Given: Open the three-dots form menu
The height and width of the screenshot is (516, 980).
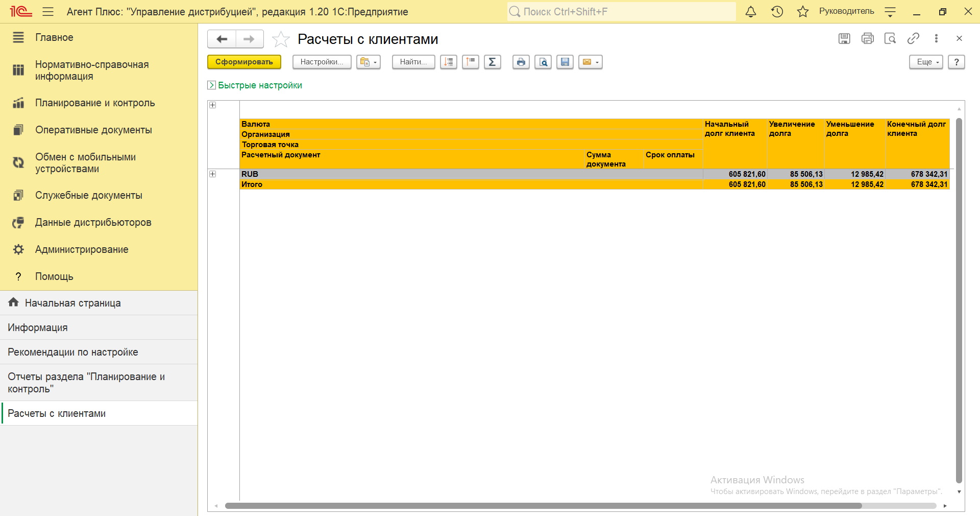Looking at the screenshot, I should [936, 38].
